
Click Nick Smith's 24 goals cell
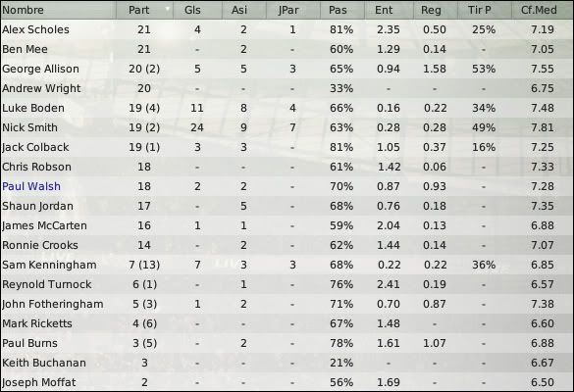click(197, 127)
